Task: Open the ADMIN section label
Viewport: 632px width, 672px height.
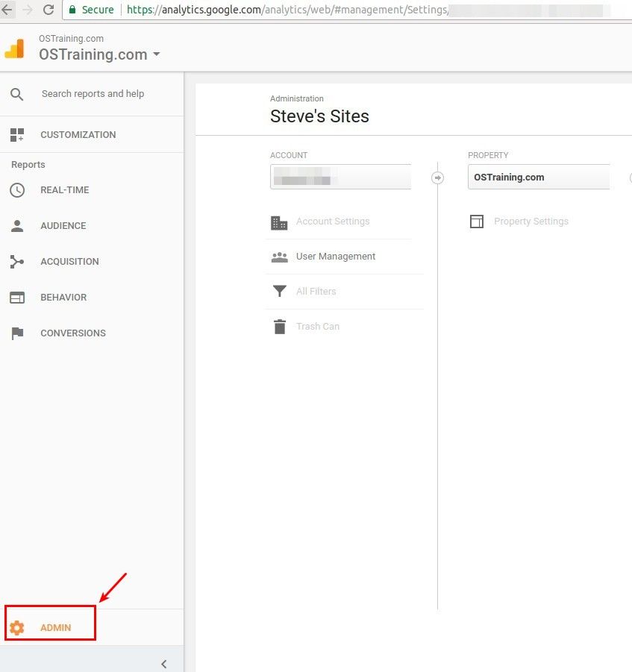Action: tap(56, 627)
